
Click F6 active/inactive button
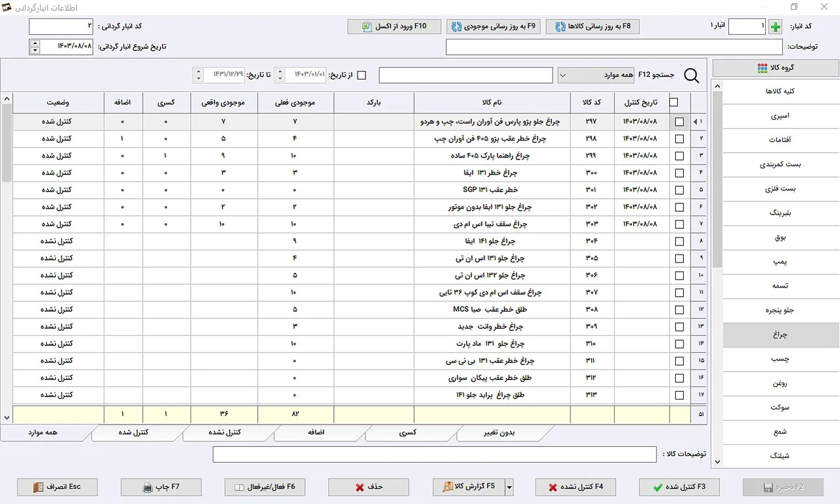(x=265, y=487)
